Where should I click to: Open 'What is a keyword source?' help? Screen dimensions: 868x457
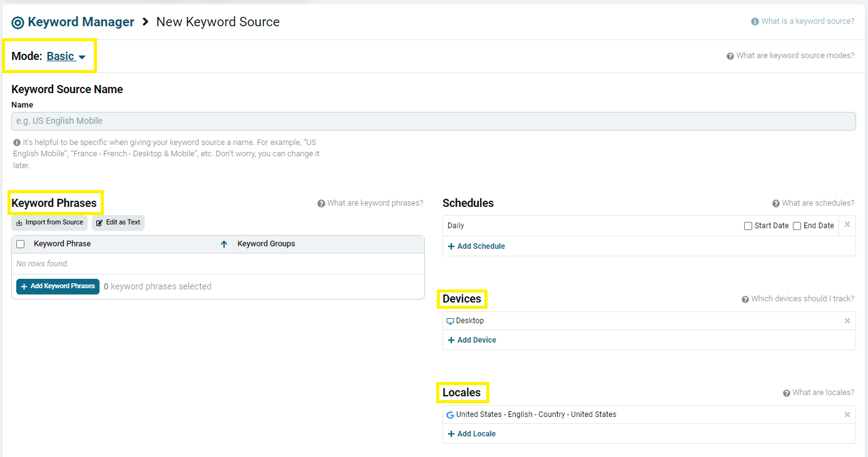pos(802,21)
